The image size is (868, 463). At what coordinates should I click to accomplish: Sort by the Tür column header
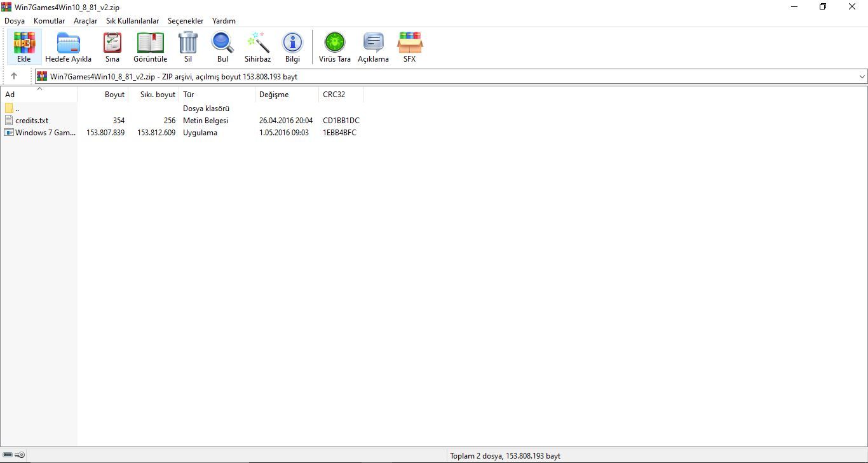(x=217, y=95)
